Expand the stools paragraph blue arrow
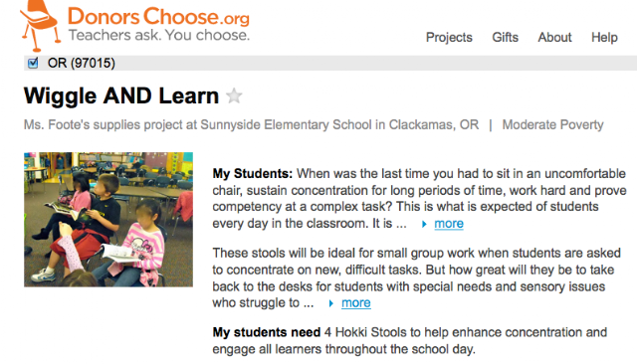The image size is (637, 364). [331, 303]
